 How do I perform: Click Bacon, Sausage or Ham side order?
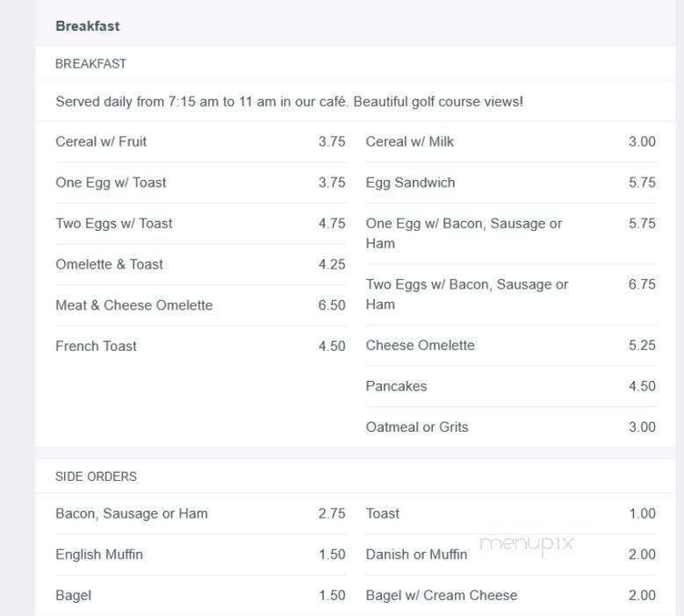point(132,514)
